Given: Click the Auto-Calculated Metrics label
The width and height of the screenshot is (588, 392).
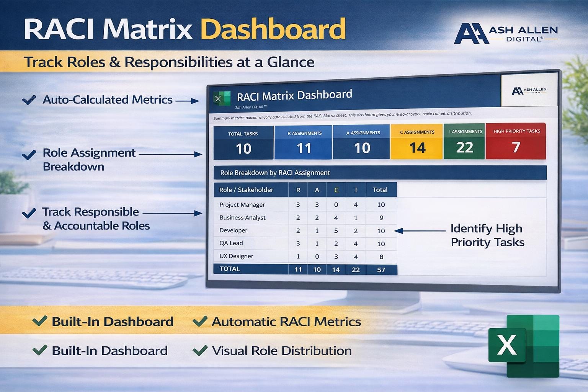Looking at the screenshot, I should coord(108,100).
